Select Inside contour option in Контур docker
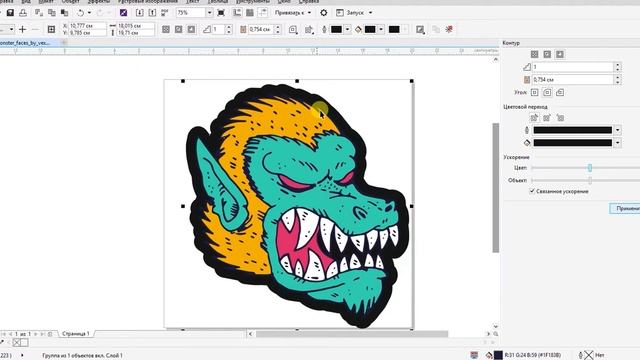This screenshot has width=640, height=360. click(547, 54)
